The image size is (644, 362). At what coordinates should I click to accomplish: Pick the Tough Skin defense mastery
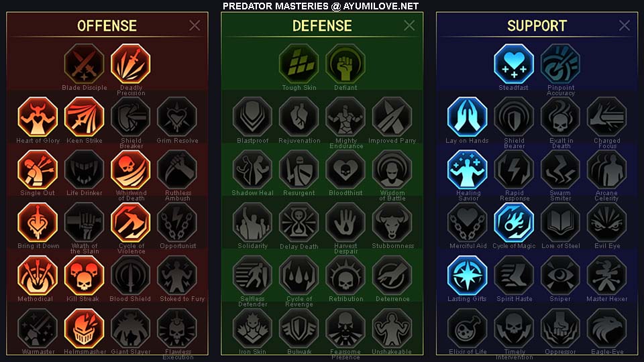tap(299, 64)
